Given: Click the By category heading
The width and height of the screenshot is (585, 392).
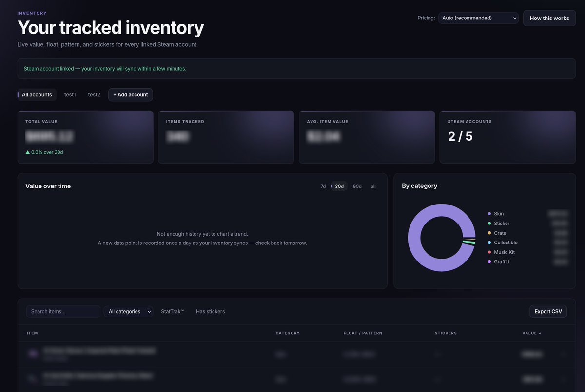Looking at the screenshot, I should (420, 186).
